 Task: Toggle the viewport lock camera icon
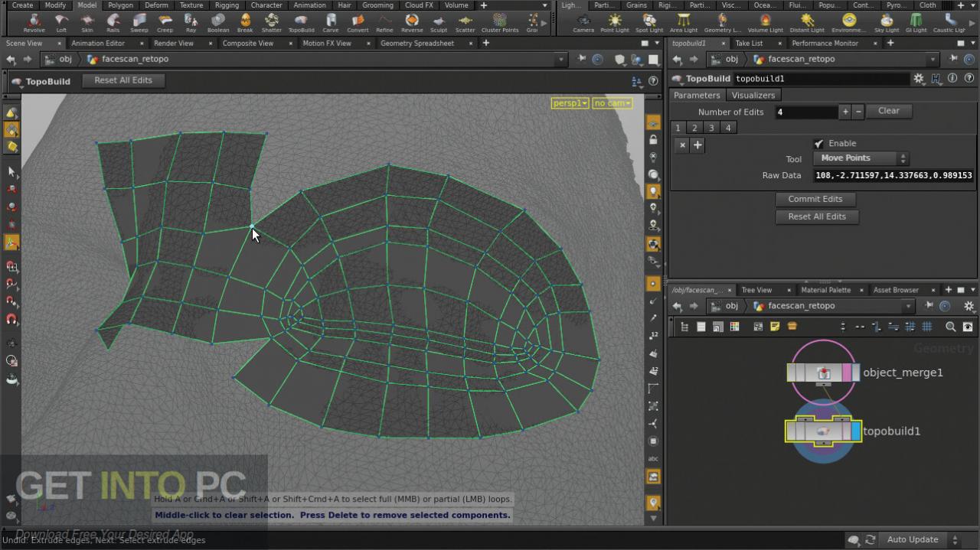coord(653,140)
